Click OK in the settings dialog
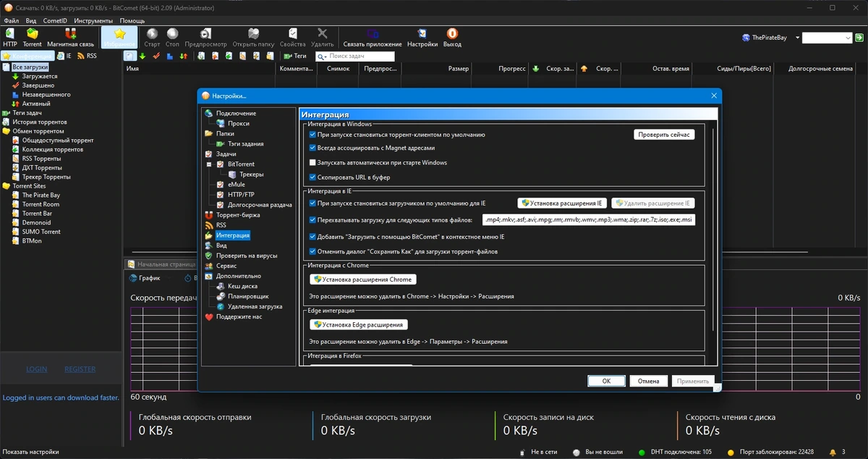This screenshot has width=868, height=459. [606, 381]
